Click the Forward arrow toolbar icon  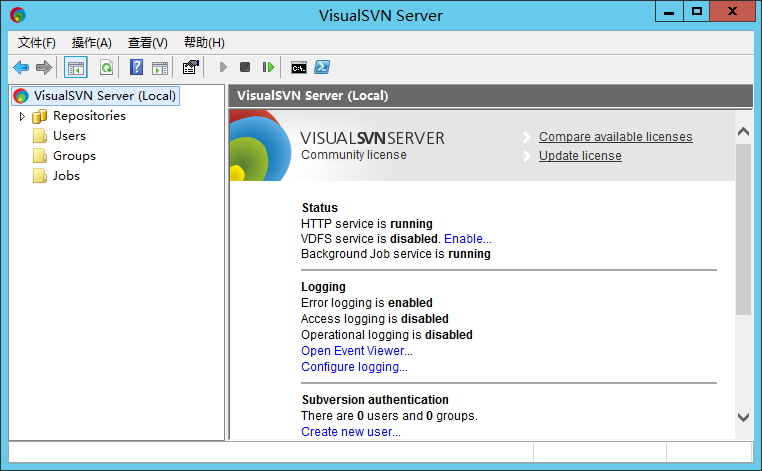click(x=44, y=67)
